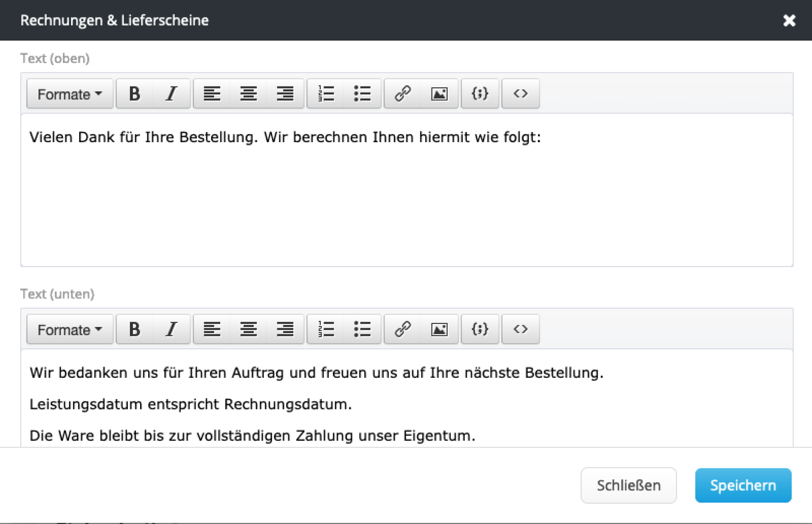Center the text in the upper editor

pyautogui.click(x=249, y=94)
